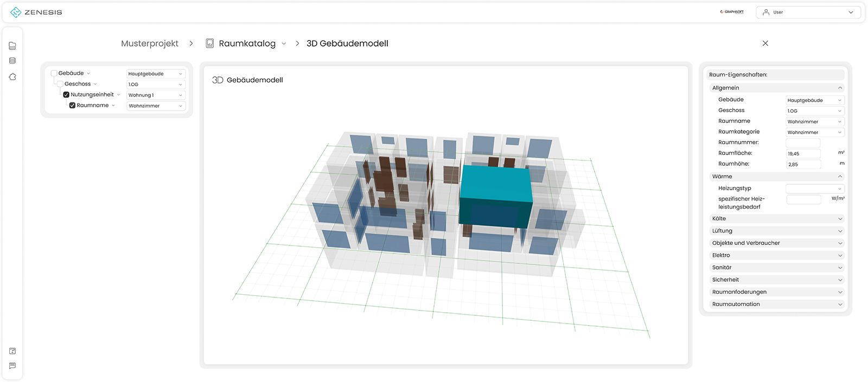This screenshot has height=382, width=868.
Task: Open Geschoss dropdown in Raum-Eigenschaften
Action: pos(815,111)
